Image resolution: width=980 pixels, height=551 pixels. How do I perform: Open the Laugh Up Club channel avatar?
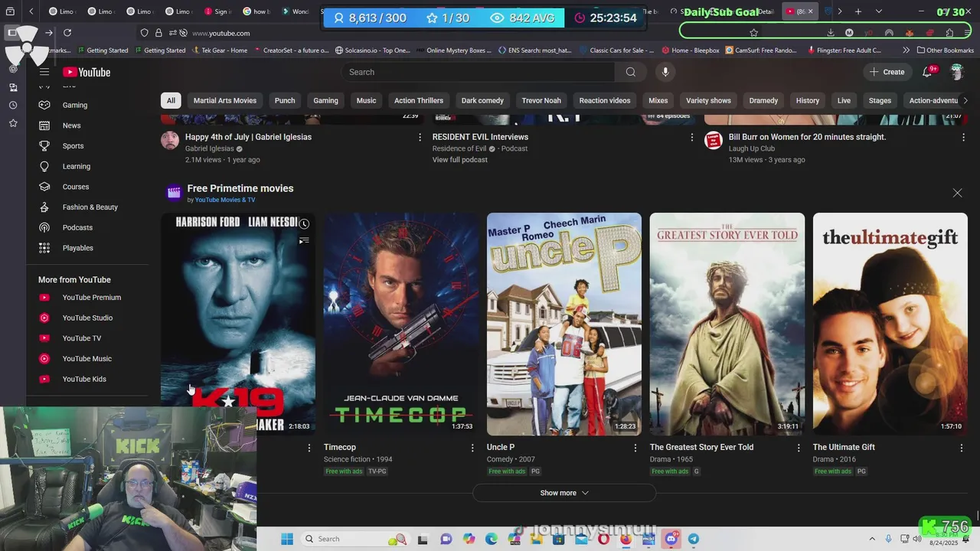[714, 141]
